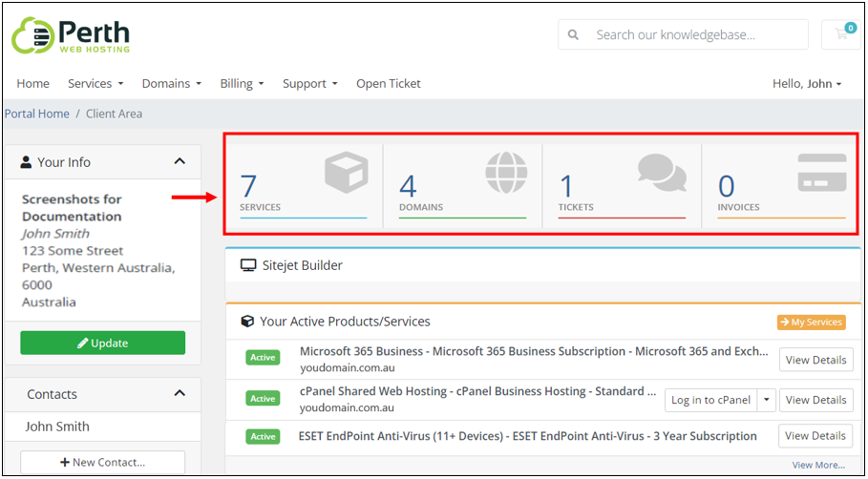Click the search magnifier icon
Viewport: 868px width, 479px height.
click(x=574, y=35)
